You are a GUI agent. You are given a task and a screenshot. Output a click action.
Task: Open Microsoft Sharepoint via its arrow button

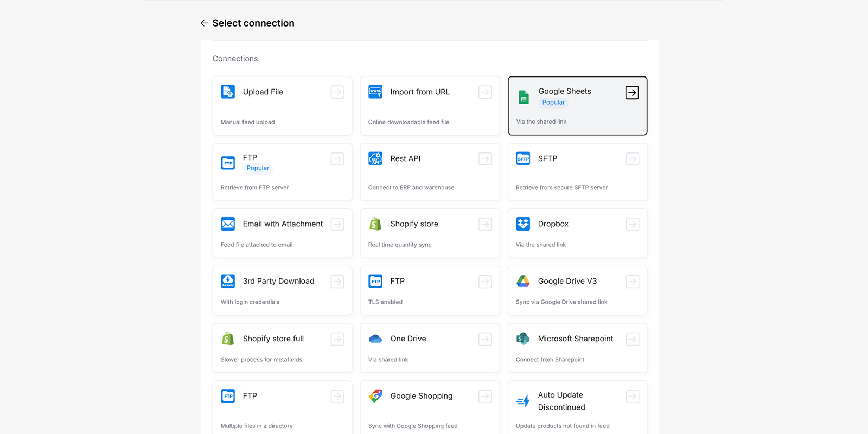(633, 339)
